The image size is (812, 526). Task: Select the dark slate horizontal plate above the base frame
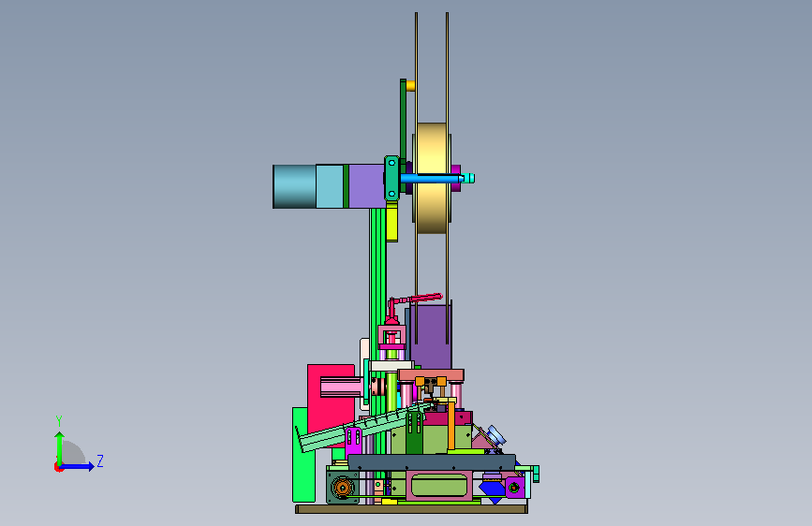432,461
